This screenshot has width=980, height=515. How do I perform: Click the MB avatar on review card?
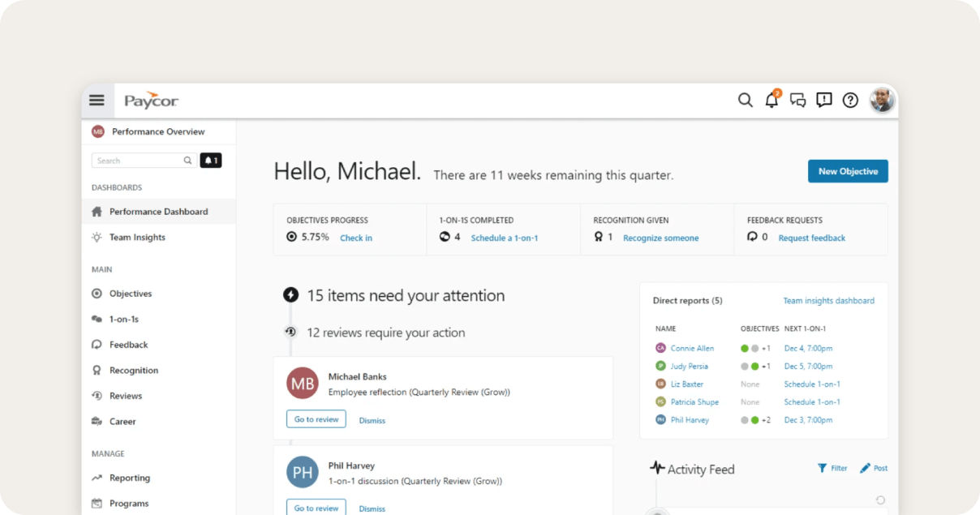303,384
